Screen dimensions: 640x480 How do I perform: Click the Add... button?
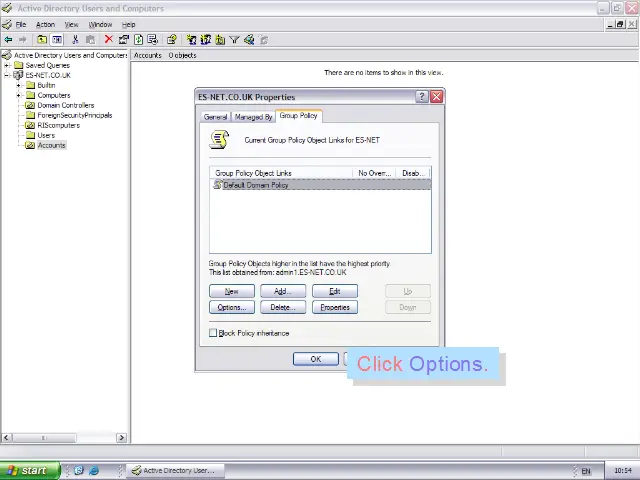click(283, 291)
